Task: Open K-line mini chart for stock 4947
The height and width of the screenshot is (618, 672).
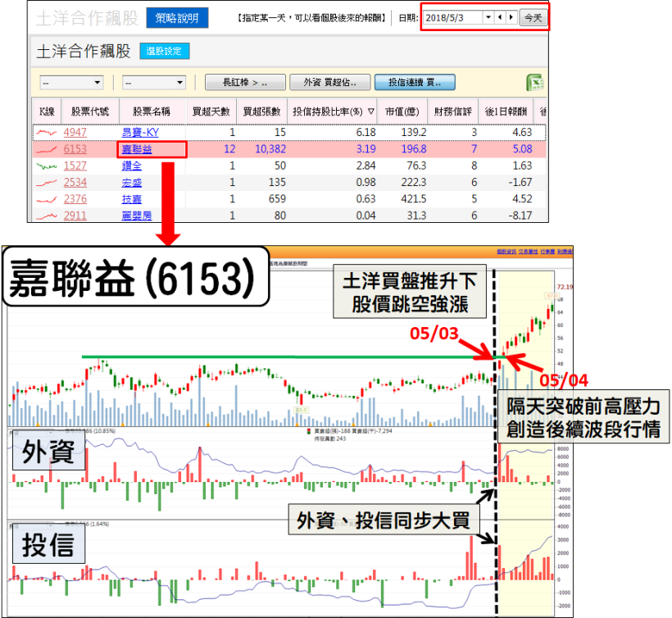Action: click(46, 133)
